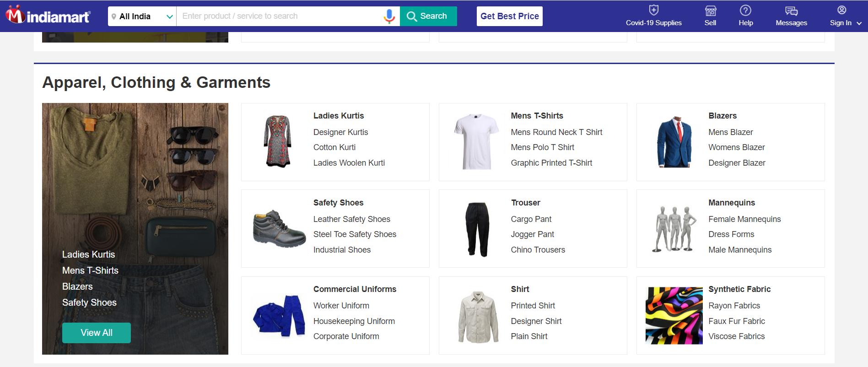Click the safety shoe product image
Image resolution: width=868 pixels, height=367 pixels.
279,229
